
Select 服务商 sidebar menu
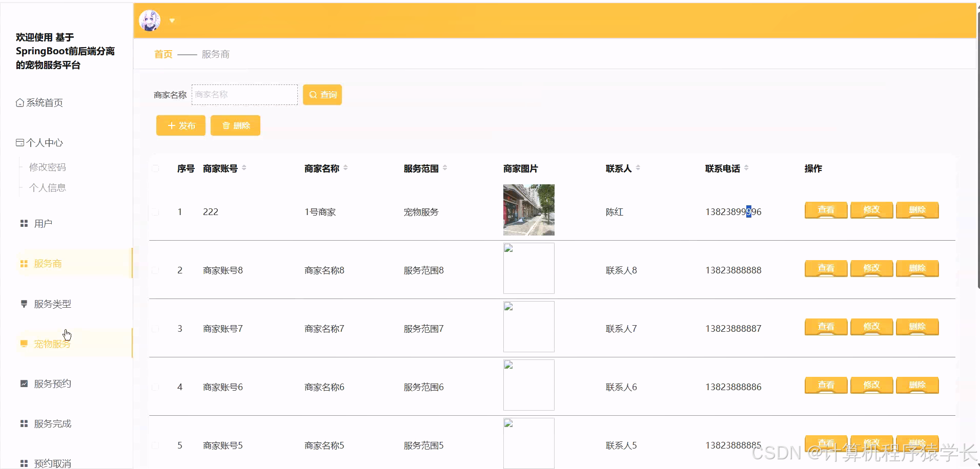[x=74, y=264]
